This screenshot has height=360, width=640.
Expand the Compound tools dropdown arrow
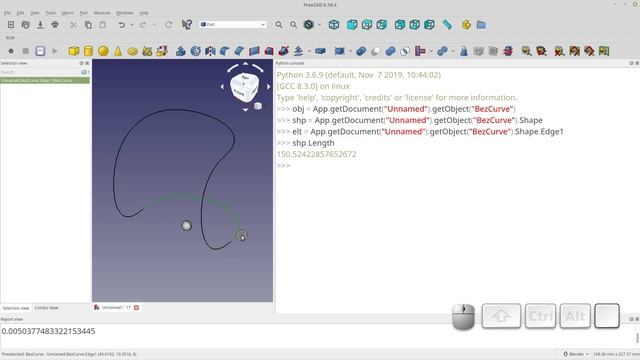click(x=350, y=51)
